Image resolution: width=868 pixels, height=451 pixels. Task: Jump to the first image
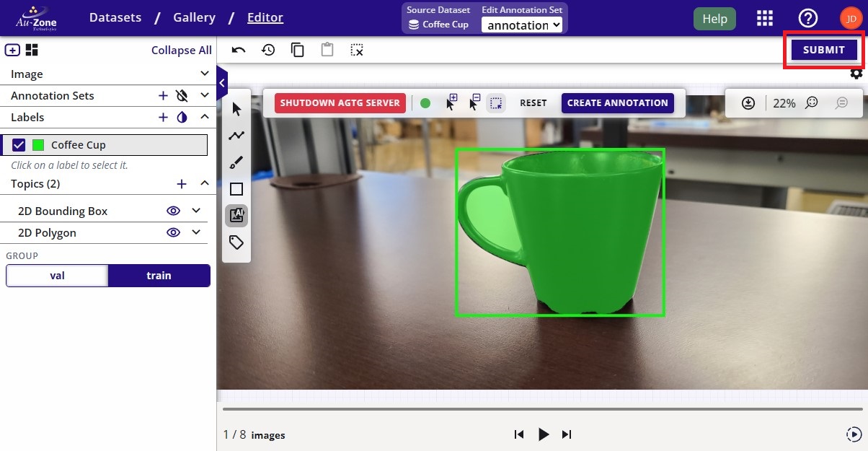click(x=518, y=434)
